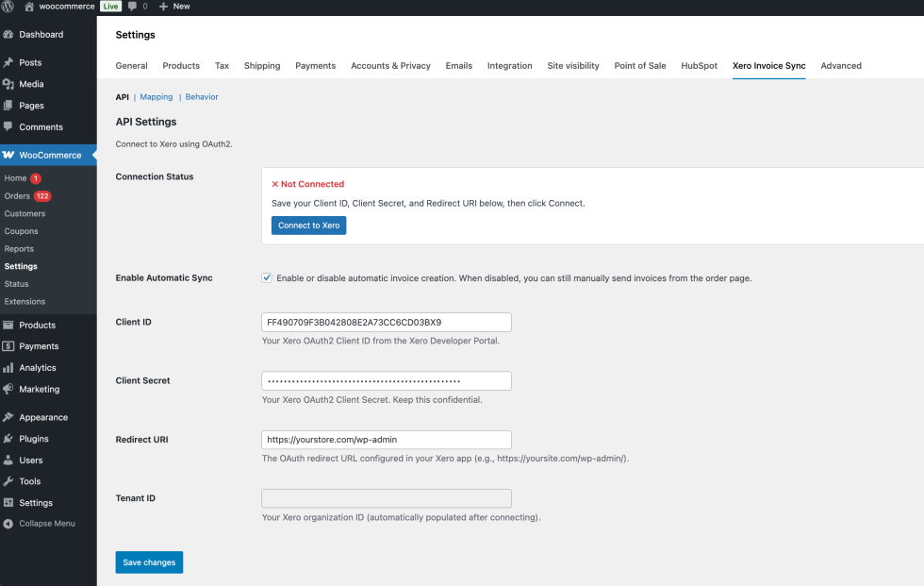Select the API subsection link
Screen dimensions: 924x586
[122, 97]
